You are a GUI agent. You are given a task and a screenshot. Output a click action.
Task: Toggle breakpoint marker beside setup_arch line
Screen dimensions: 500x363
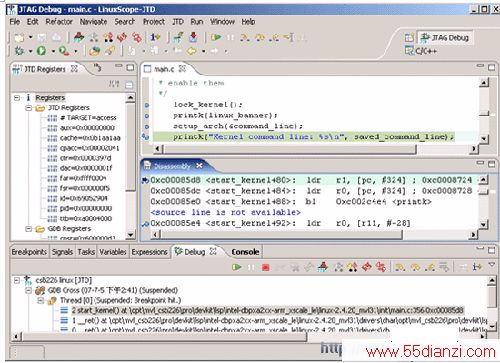coord(147,126)
